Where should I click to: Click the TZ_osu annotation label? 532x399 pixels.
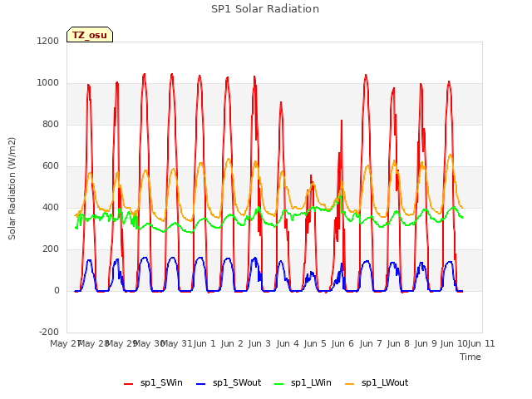pos(90,35)
